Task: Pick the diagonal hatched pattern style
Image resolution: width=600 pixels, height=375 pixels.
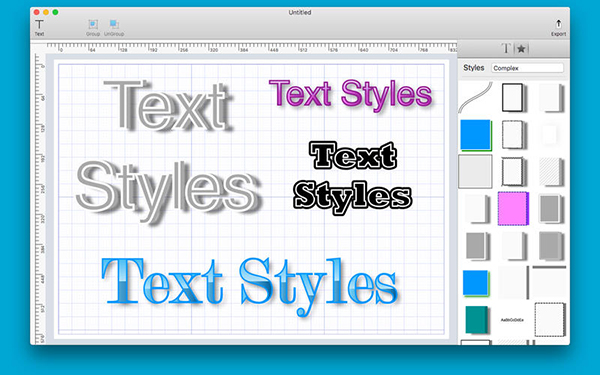Action: (551, 172)
